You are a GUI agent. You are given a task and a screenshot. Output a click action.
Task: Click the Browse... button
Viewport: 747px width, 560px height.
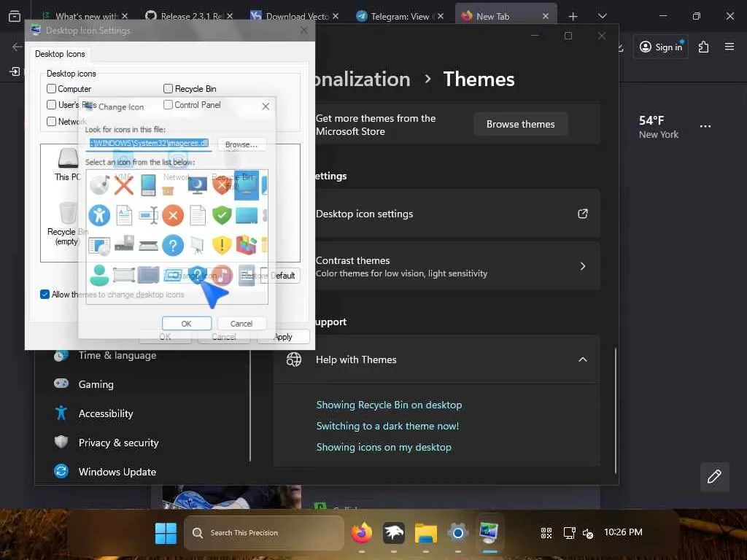(241, 144)
